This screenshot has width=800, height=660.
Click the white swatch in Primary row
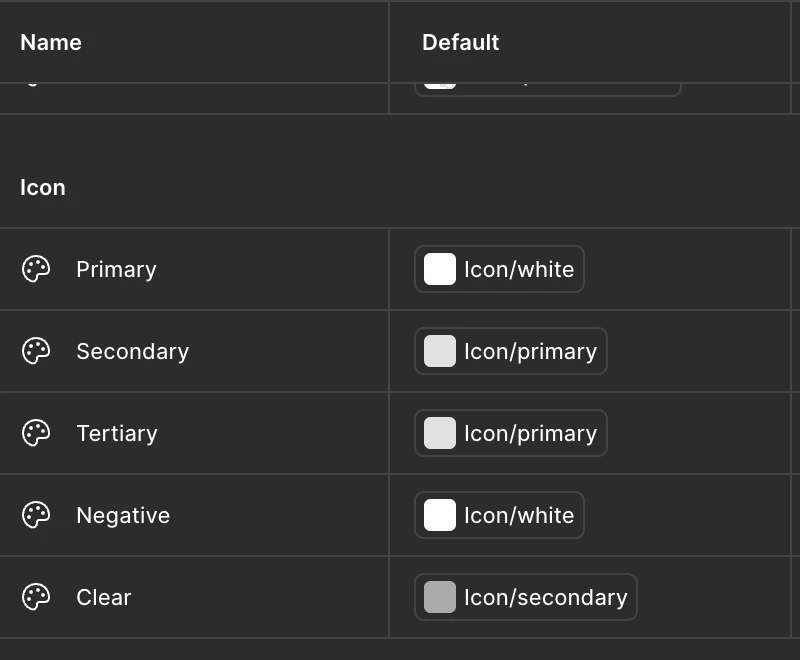click(x=440, y=269)
